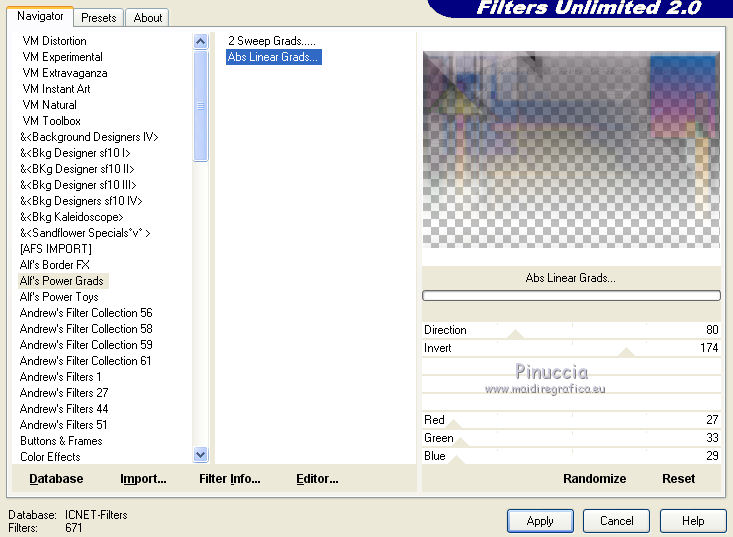733x537 pixels.
Task: Select Andrew's Filters 44 category
Action: pos(64,408)
